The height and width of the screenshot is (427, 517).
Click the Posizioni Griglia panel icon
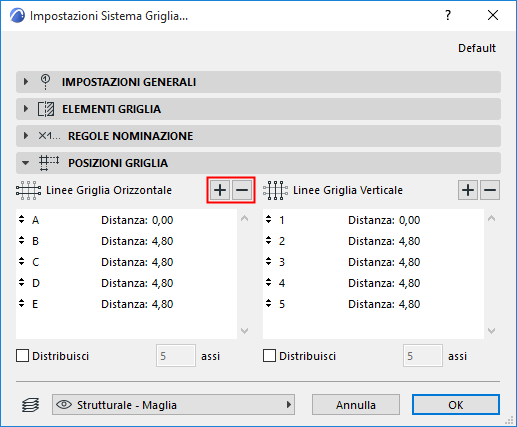click(x=49, y=163)
